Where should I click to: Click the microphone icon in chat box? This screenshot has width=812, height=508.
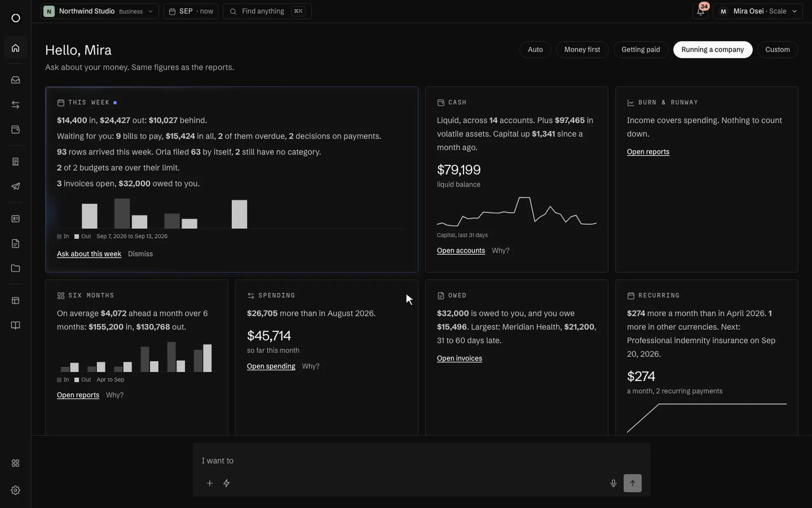pos(613,483)
